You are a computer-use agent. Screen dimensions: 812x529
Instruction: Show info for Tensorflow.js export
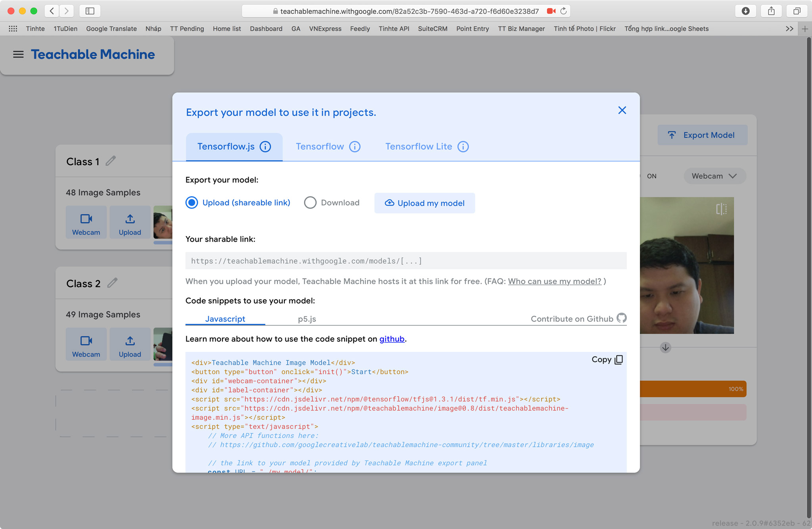coord(265,147)
